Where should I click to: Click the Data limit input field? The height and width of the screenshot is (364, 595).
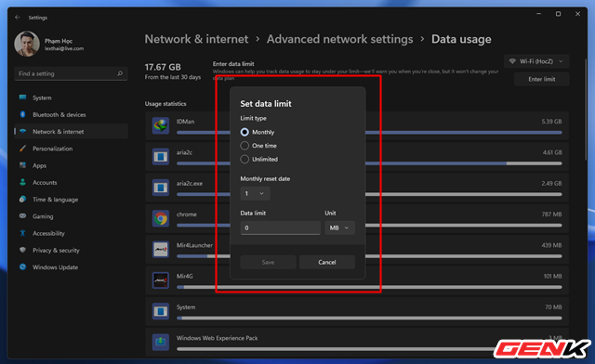(x=281, y=227)
